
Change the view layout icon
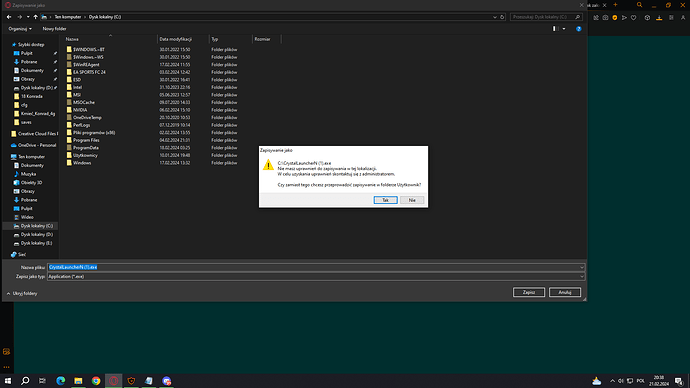pyautogui.click(x=554, y=29)
